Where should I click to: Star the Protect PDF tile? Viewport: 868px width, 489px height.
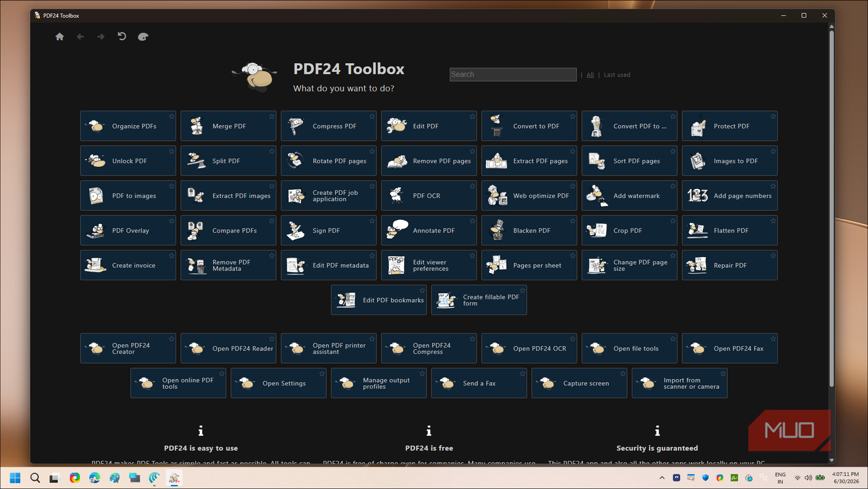click(x=773, y=116)
